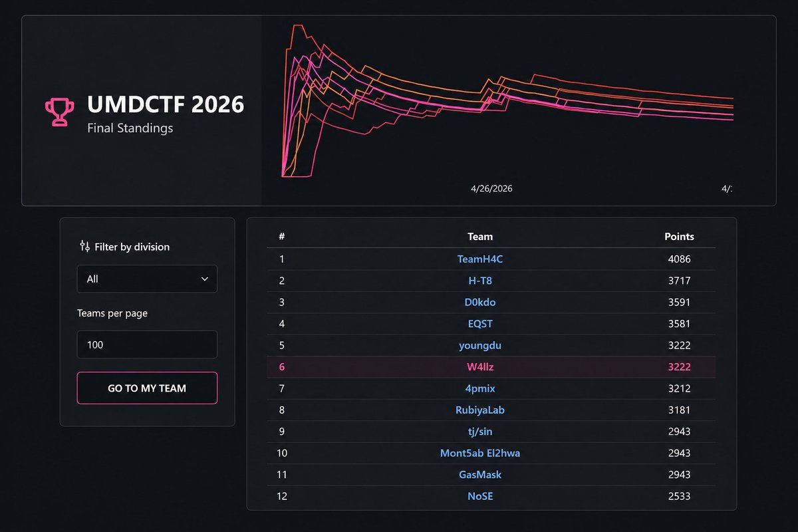This screenshot has height=532, width=798.
Task: Click the 3181 points value
Action: click(x=679, y=410)
